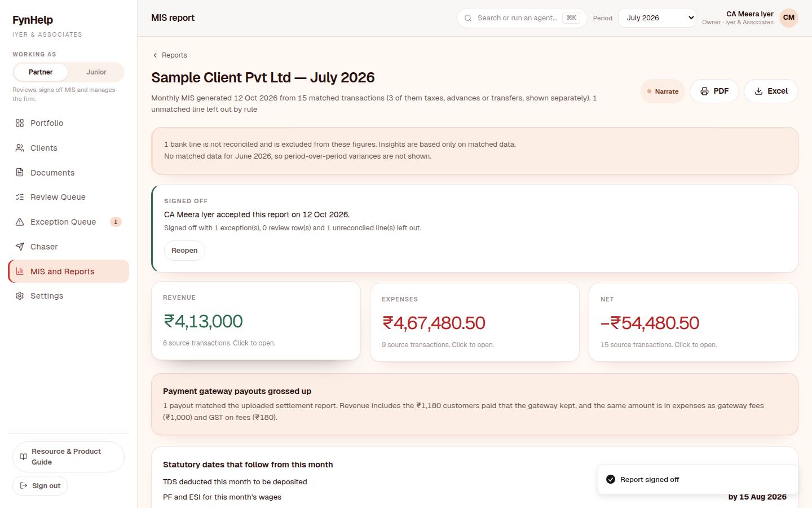Open the Period dropdown showing July 2026
812x508 pixels.
pos(657,18)
